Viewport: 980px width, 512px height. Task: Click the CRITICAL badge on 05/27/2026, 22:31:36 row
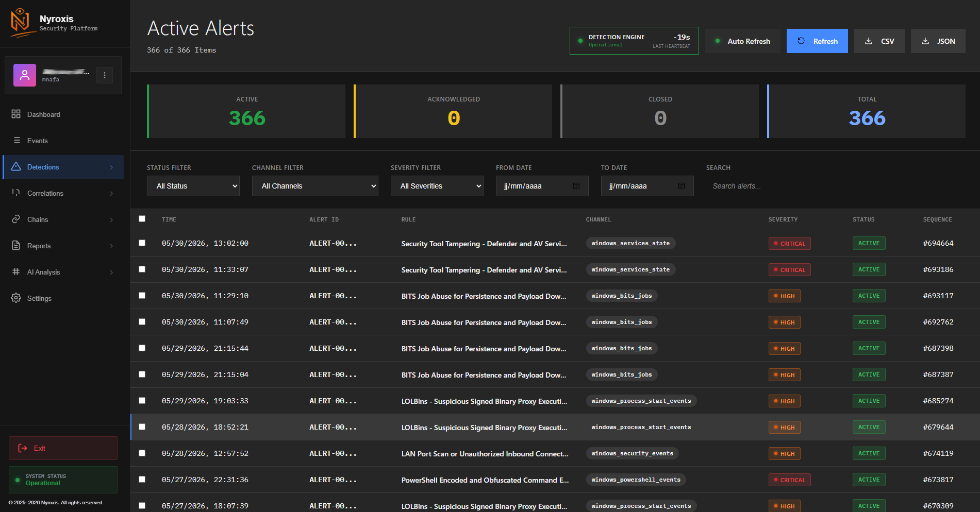tap(790, 480)
